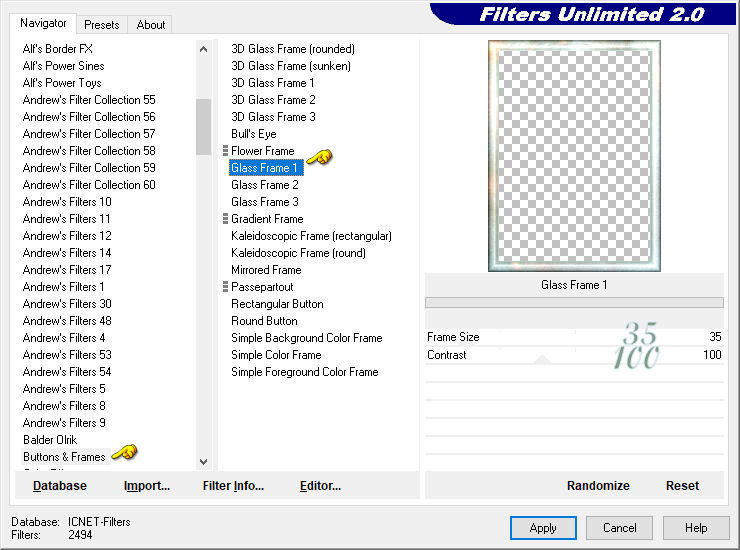
Task: Select Simple Background Color Frame
Action: click(x=306, y=338)
